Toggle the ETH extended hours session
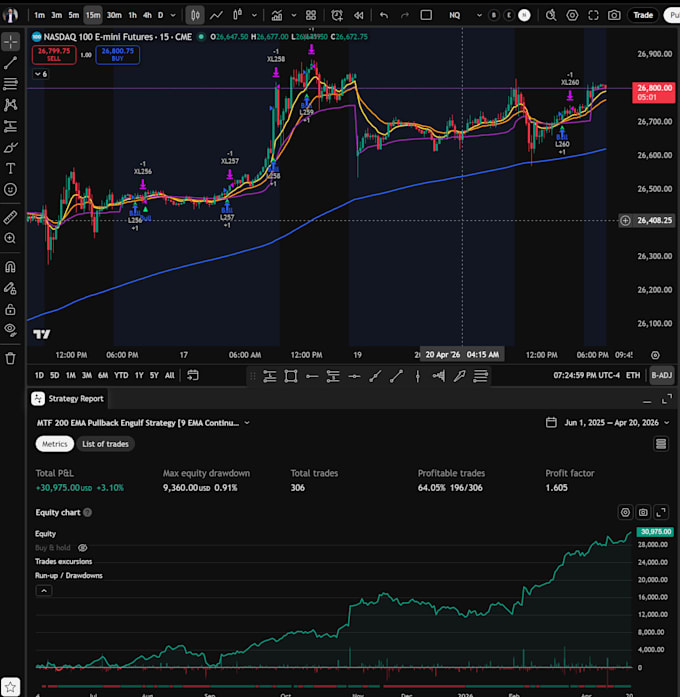Screen dimensions: 680x697 633,375
